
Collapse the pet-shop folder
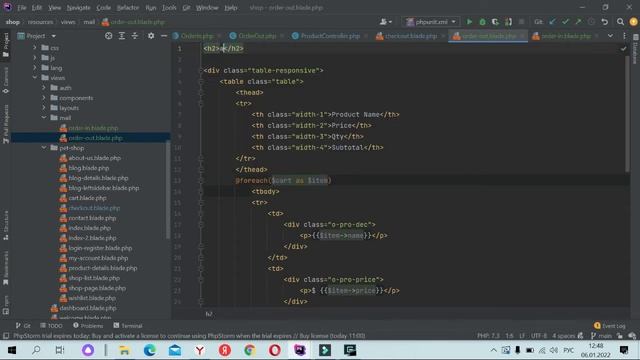(44, 148)
